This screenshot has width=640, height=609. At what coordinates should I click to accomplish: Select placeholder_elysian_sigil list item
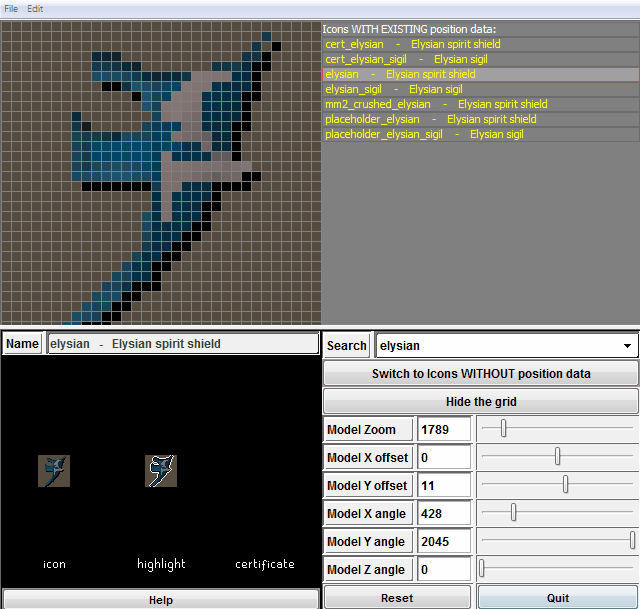(x=480, y=135)
